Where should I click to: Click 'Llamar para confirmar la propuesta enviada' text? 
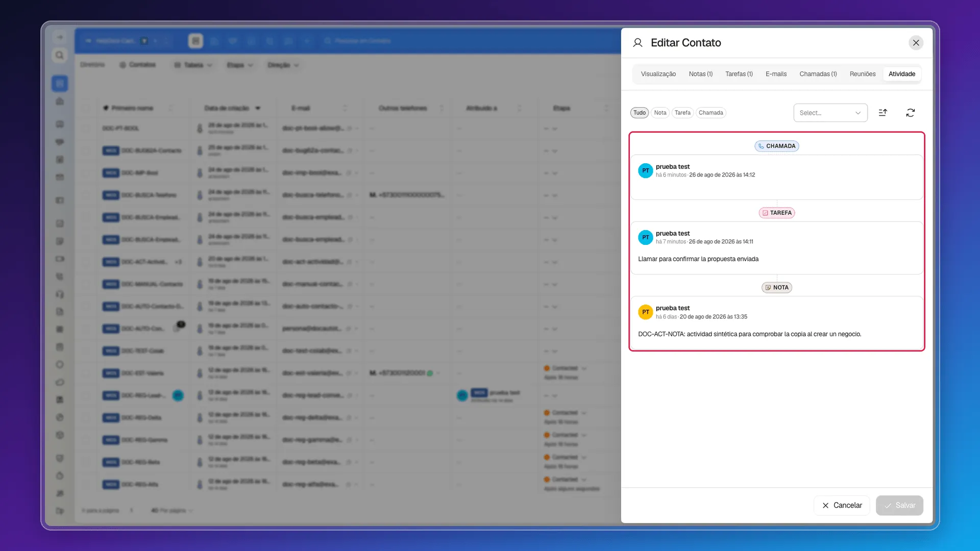(x=698, y=259)
